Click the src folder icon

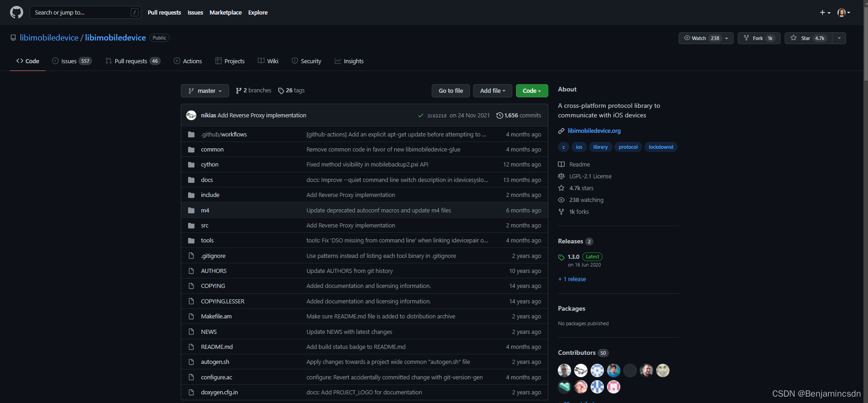coord(191,226)
